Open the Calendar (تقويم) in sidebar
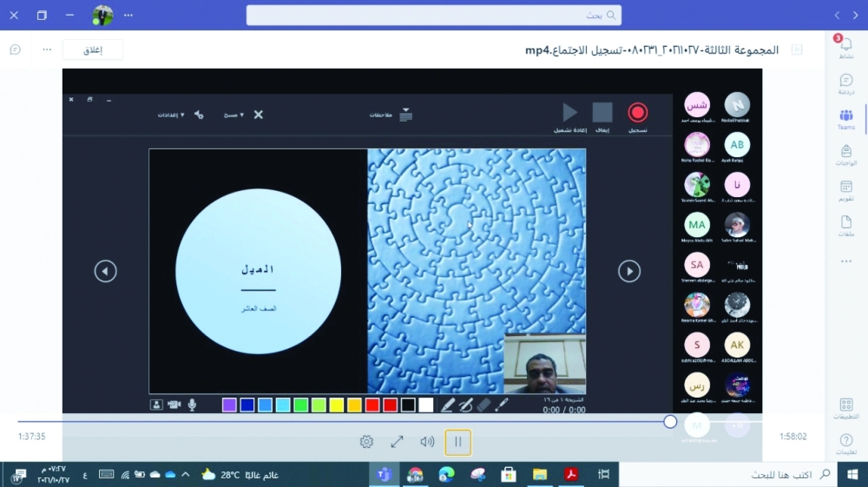The width and height of the screenshot is (868, 487). 845,191
